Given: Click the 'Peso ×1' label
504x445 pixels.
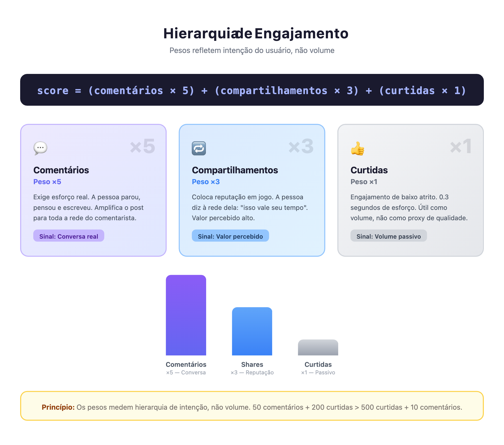Looking at the screenshot, I should [x=364, y=182].
